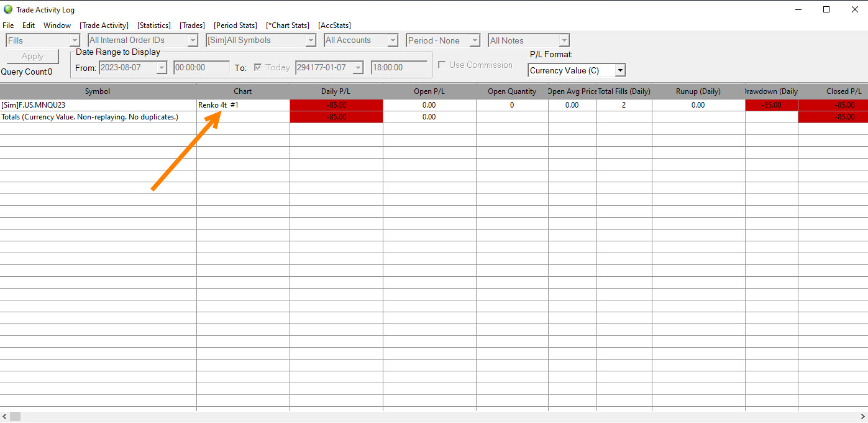Image resolution: width=868 pixels, height=423 pixels.
Task: Click the horizontal scrollbar thumb
Action: 16,416
